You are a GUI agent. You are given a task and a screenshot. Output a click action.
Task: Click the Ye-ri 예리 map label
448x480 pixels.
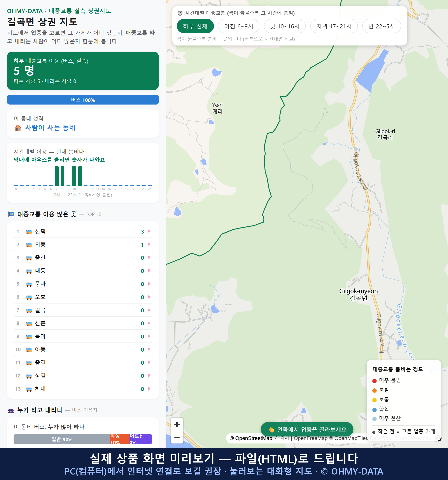217,108
